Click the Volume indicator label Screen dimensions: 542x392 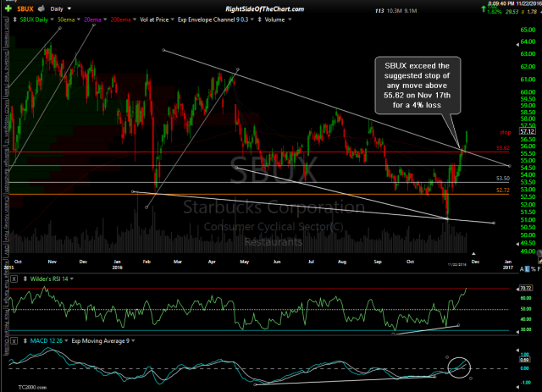(274, 20)
